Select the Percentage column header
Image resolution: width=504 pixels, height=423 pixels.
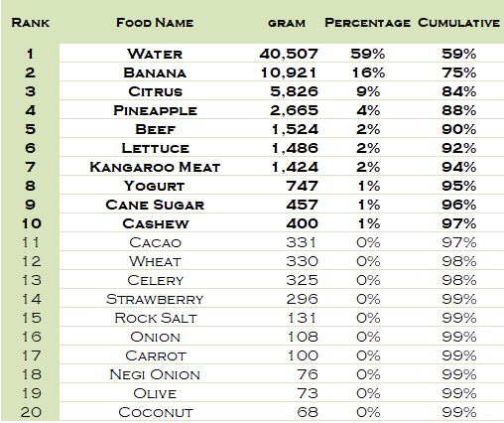pos(367,23)
